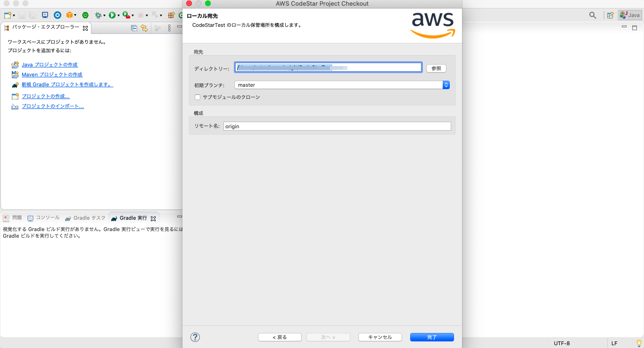Image resolution: width=644 pixels, height=348 pixels.
Task: Click the キャンセル button
Action: 380,337
